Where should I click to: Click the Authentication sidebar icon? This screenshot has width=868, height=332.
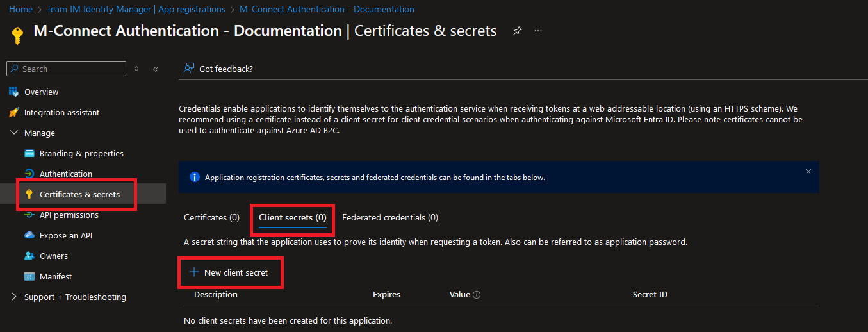tap(29, 174)
